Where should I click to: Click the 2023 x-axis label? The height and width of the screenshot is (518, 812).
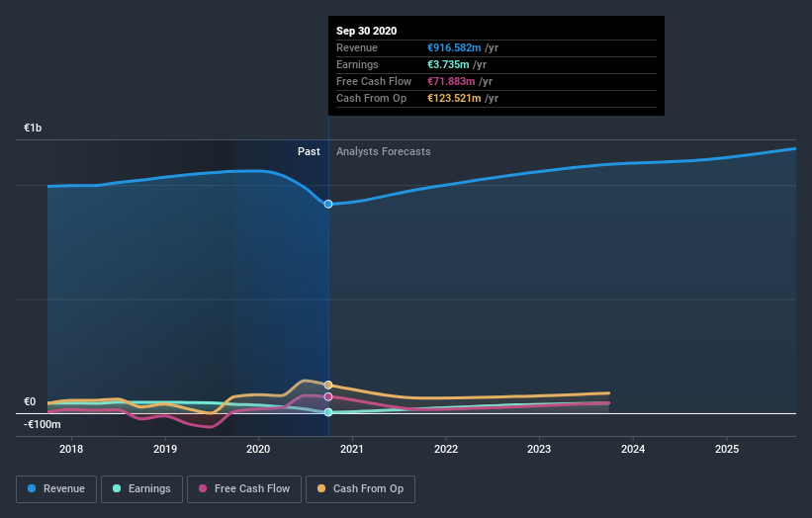point(539,449)
